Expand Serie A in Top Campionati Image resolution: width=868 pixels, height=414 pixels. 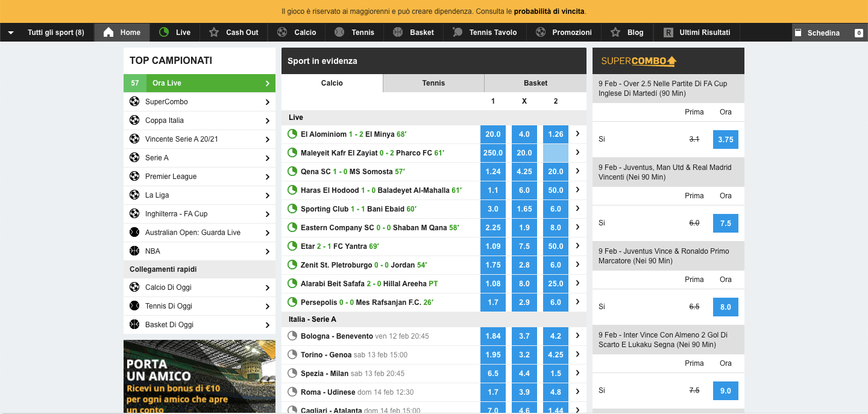pyautogui.click(x=267, y=157)
